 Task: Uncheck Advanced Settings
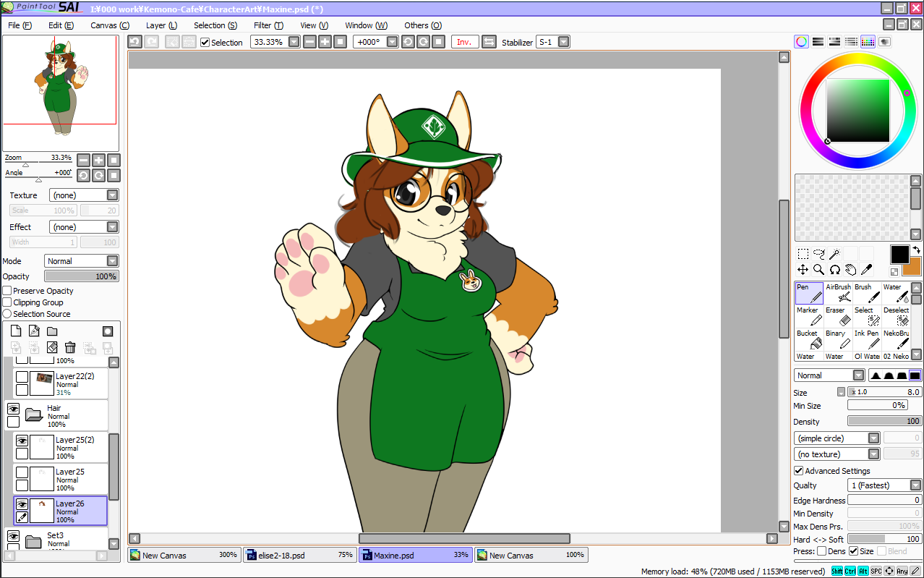point(798,471)
